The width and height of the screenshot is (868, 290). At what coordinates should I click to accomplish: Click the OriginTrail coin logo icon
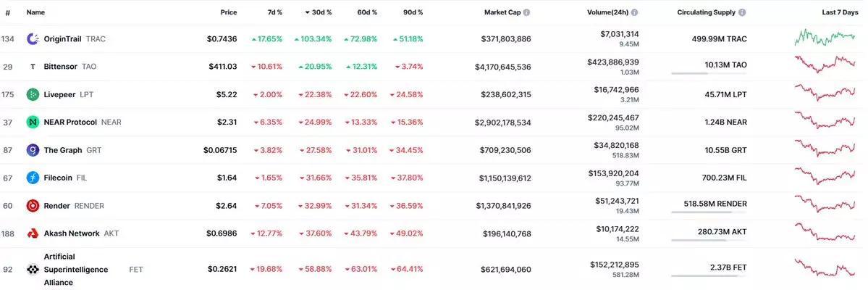[x=33, y=38]
